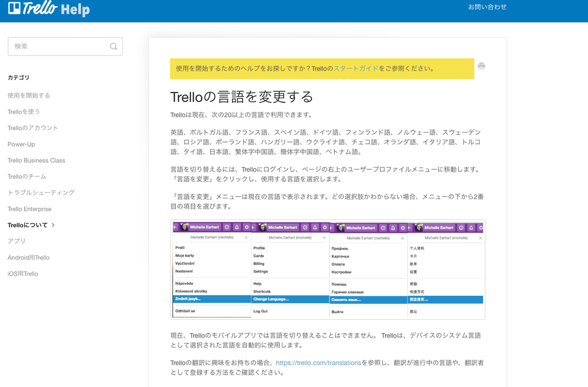588x387 pixels.
Task: Click the search magnifier icon
Action: tap(113, 47)
